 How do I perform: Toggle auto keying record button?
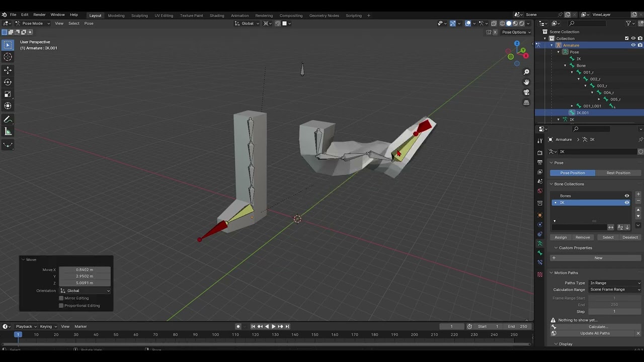(238, 326)
